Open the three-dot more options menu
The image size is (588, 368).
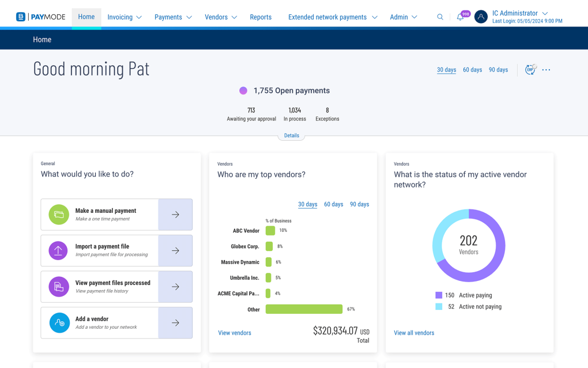point(546,70)
